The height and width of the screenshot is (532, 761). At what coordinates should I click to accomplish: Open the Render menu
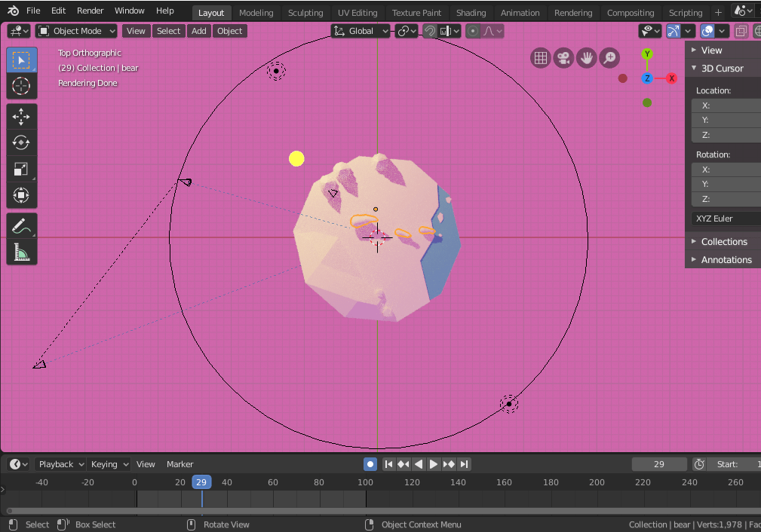[x=91, y=11]
